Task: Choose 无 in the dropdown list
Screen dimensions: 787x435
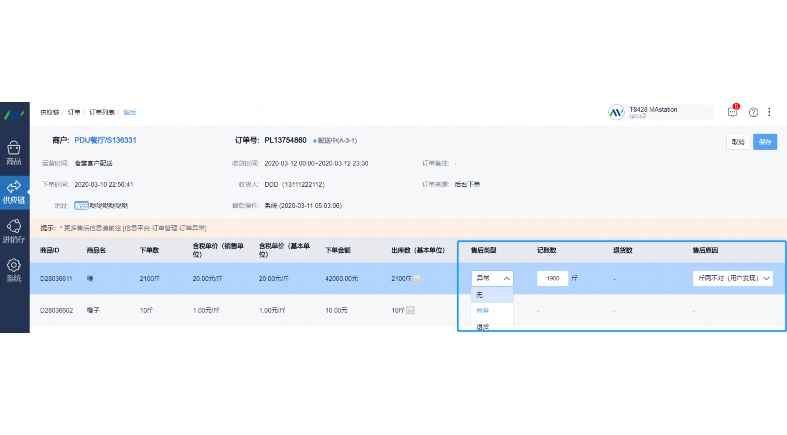Action: (x=492, y=295)
